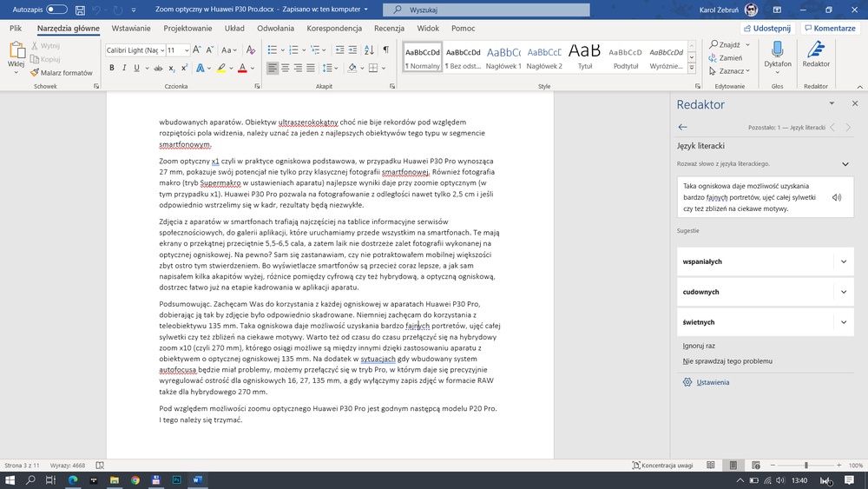Open the font size dropdown
Viewport: 868px width, 489px height.
point(187,50)
